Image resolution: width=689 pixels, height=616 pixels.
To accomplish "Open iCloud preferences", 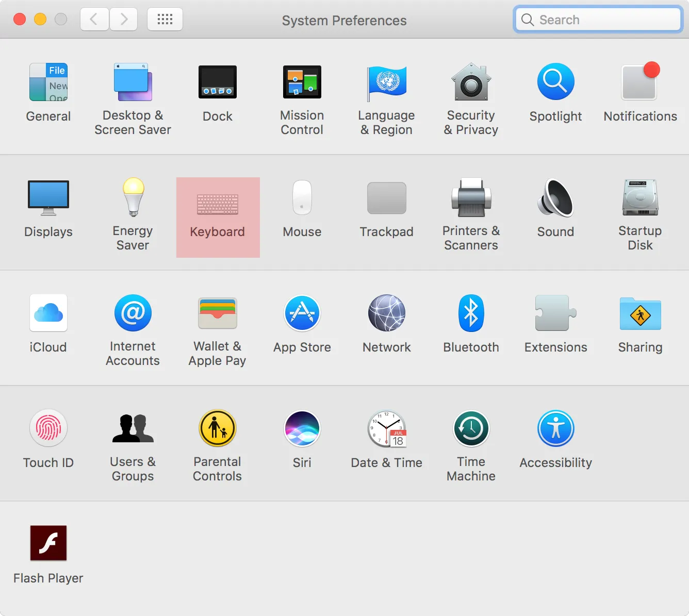I will (48, 325).
